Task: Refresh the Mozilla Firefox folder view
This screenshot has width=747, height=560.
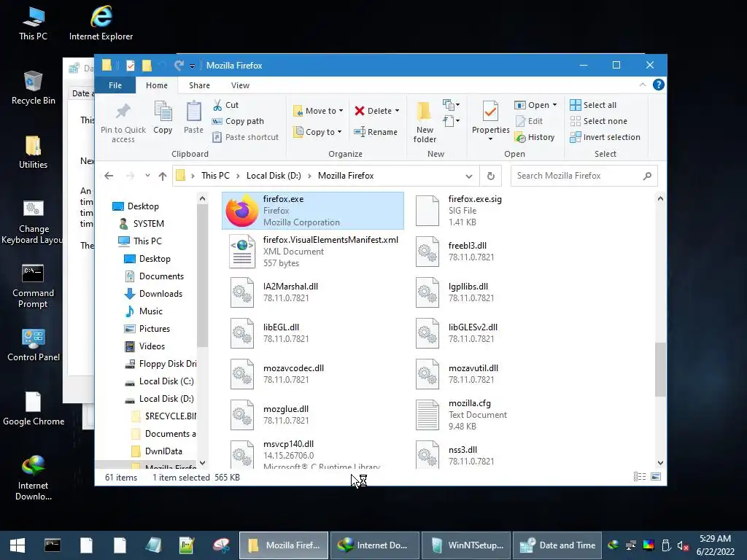Action: (x=491, y=176)
